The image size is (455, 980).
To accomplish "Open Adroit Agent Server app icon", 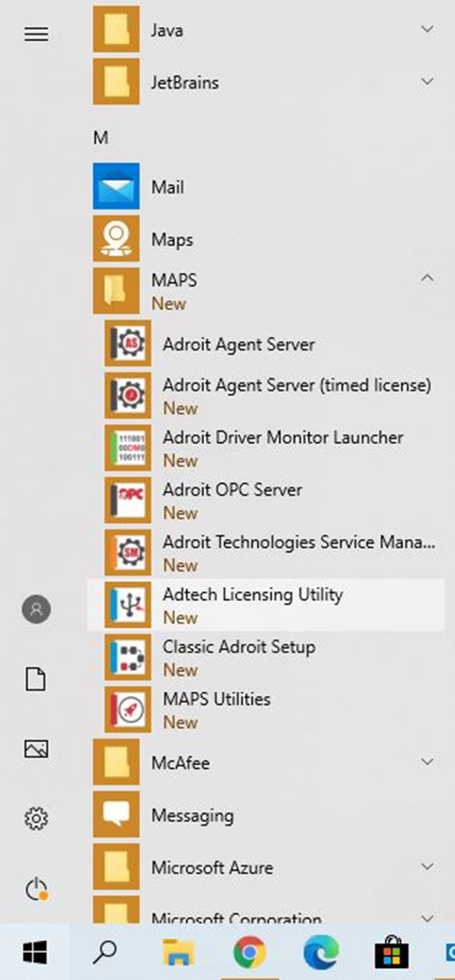I will (127, 343).
